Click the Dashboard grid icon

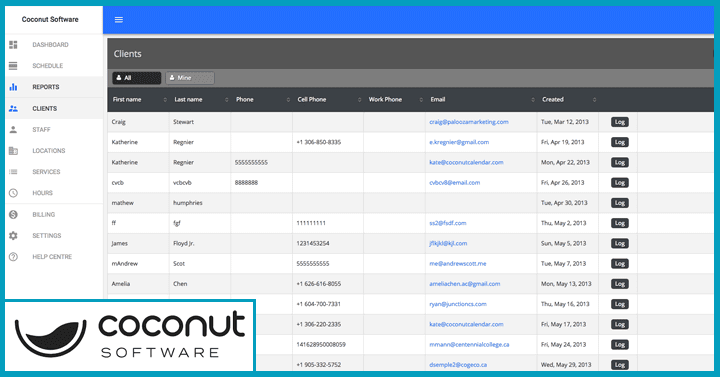coord(13,45)
